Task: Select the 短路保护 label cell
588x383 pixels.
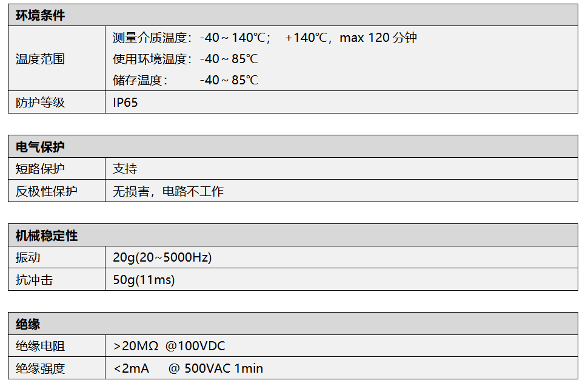Action: click(40, 169)
